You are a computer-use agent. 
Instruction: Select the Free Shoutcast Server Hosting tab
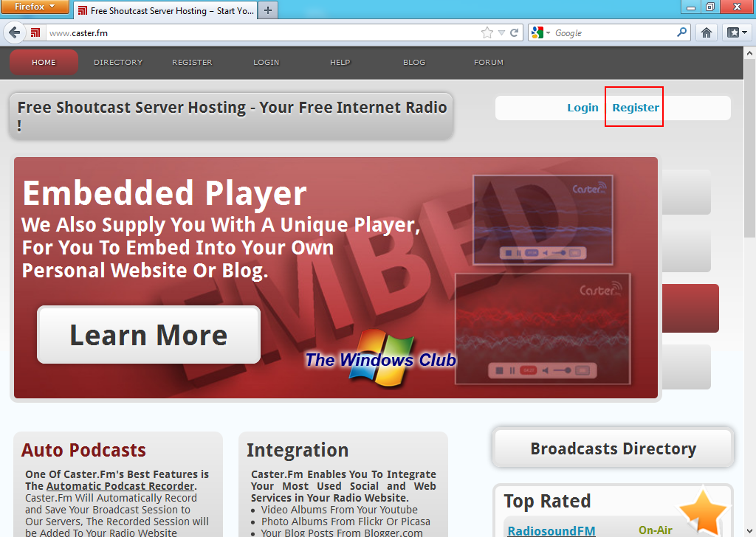click(x=165, y=10)
